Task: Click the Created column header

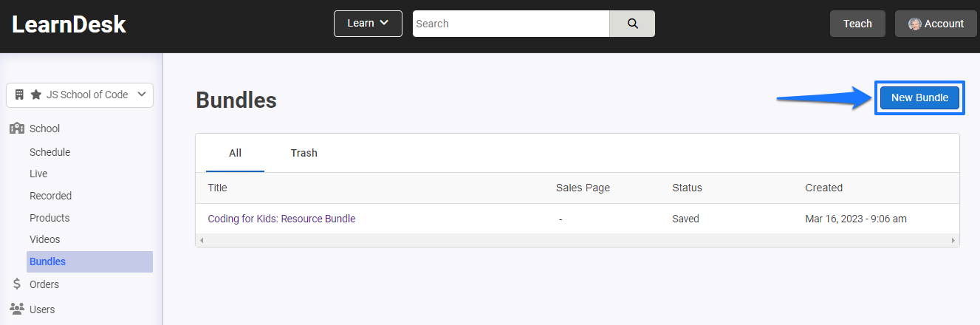Action: [823, 188]
